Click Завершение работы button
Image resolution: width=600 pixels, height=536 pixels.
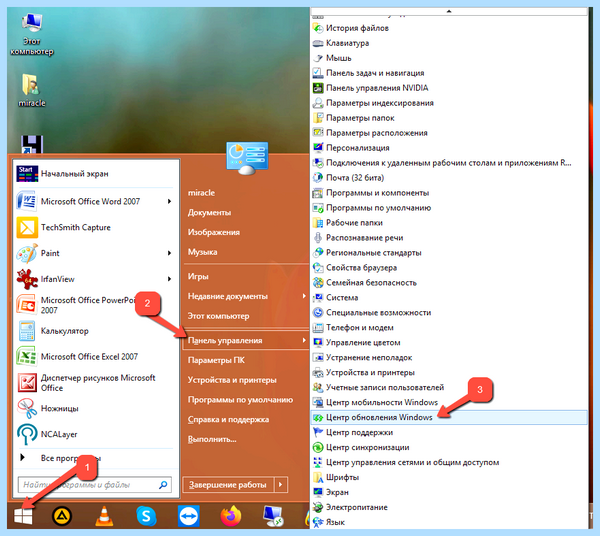coord(228,485)
